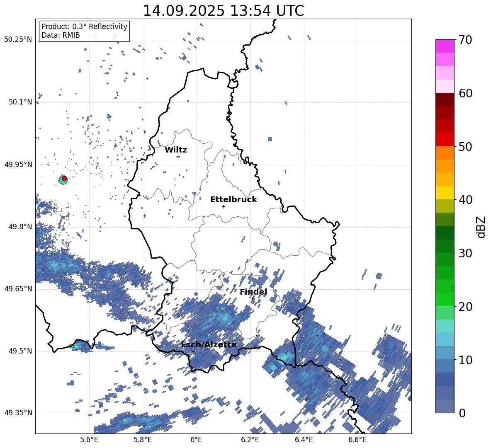Viewport: 491px width, 448px height.
Task: Click the 6.2°E longitude label
Action: [250, 440]
